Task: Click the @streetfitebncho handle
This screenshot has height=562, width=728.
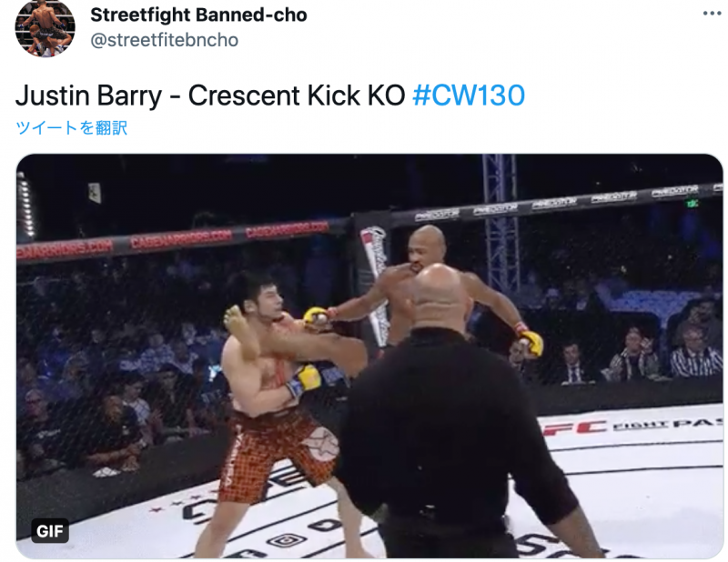Action: click(165, 40)
